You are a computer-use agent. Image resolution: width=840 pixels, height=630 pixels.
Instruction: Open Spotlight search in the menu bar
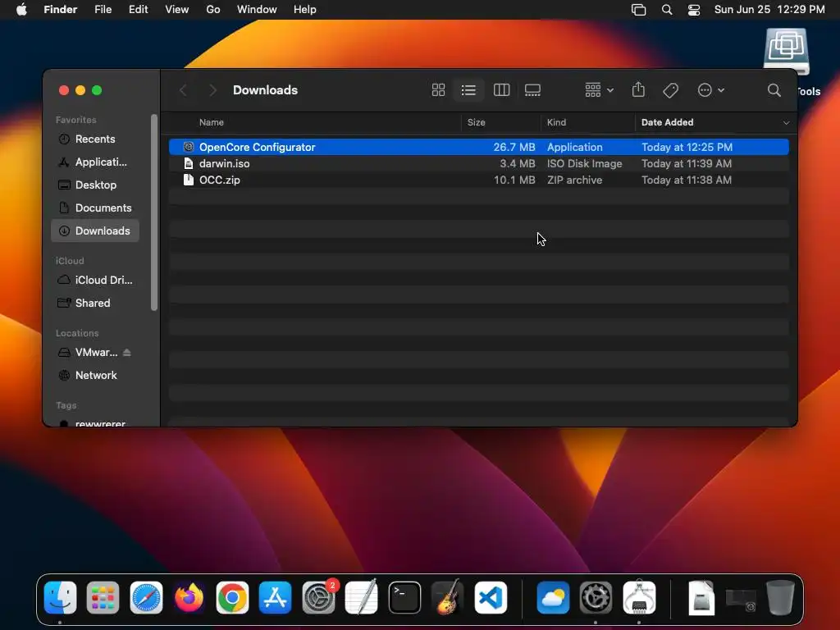[667, 10]
